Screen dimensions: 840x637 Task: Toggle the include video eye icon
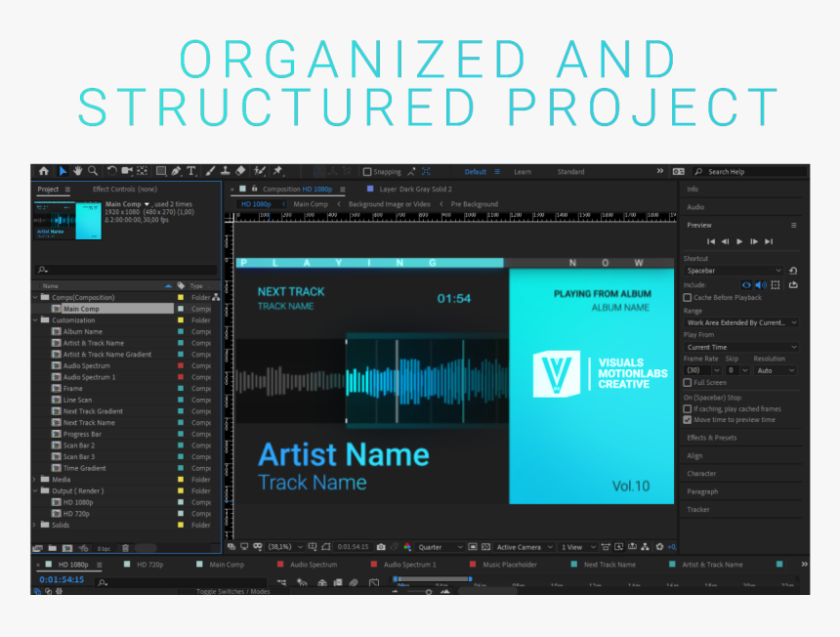point(747,284)
